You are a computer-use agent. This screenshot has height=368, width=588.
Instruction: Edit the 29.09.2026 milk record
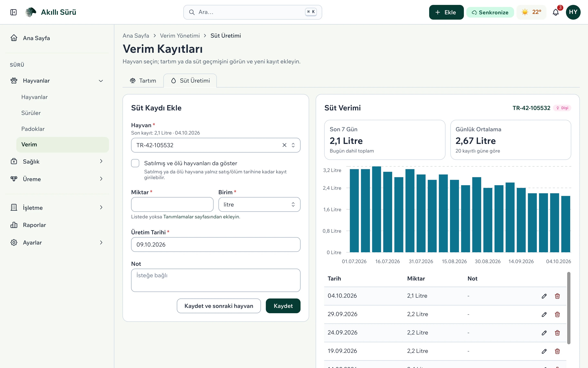click(544, 314)
